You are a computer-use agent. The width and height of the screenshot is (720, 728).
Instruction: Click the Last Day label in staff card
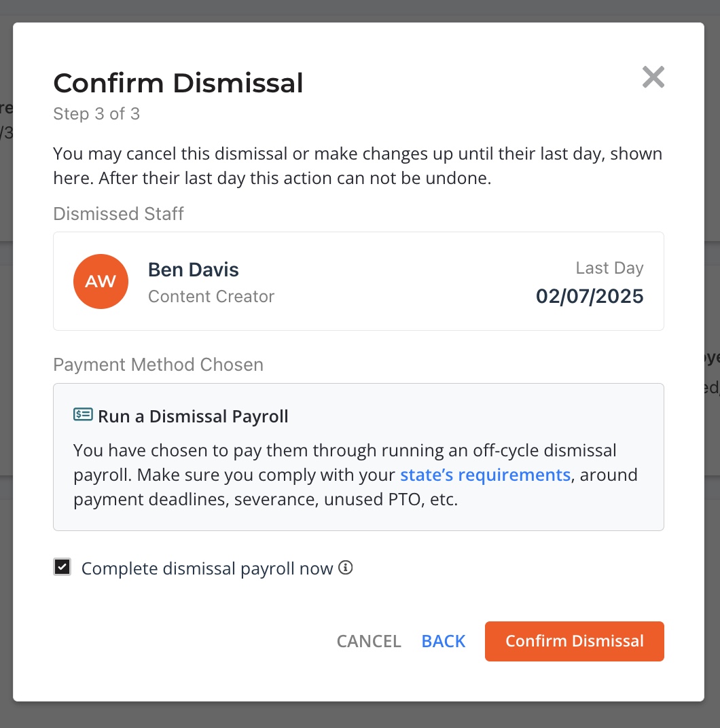click(609, 268)
